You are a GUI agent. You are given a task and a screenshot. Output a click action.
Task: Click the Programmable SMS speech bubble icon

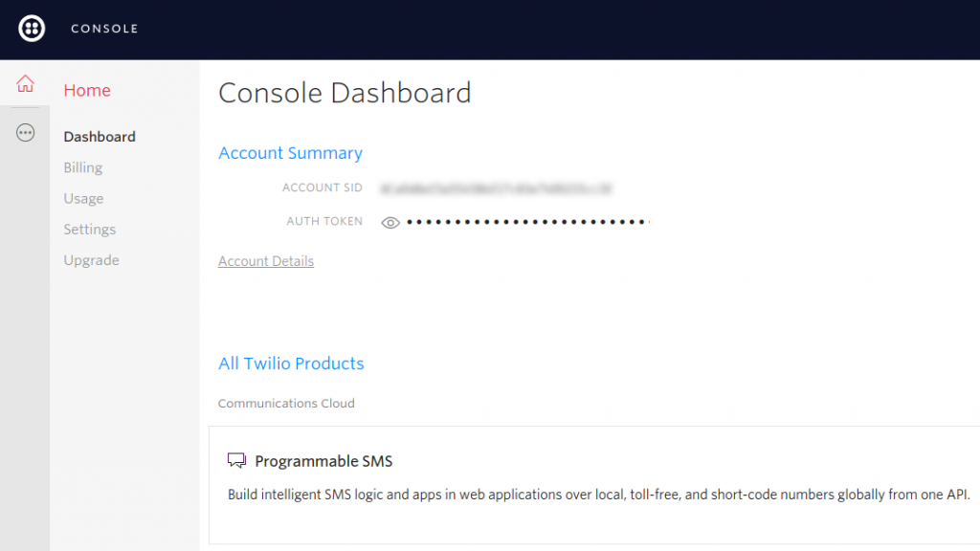click(235, 460)
